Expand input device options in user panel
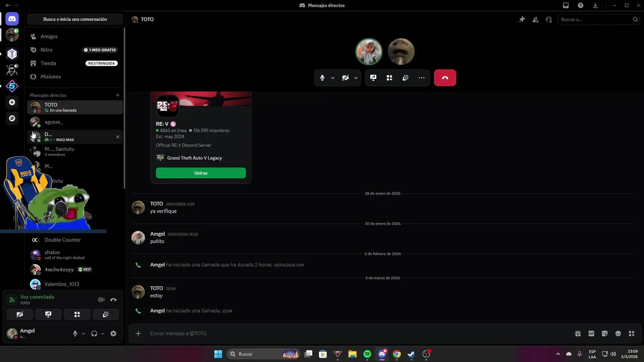The image size is (644, 362). [84, 333]
